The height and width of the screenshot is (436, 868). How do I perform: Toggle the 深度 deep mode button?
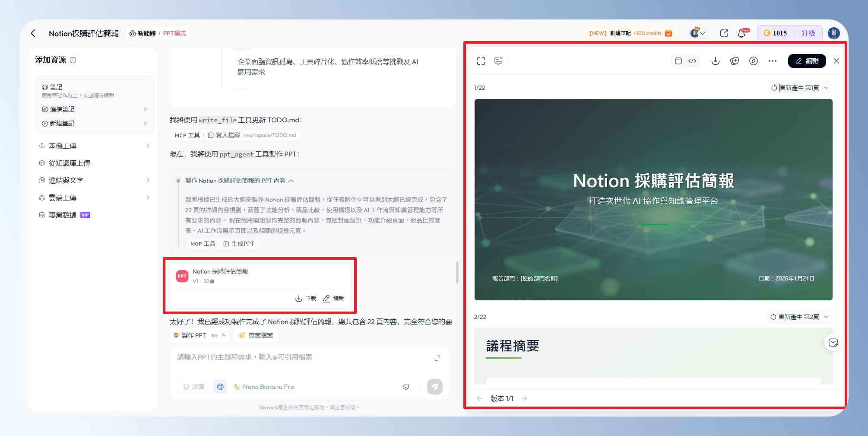pos(194,387)
